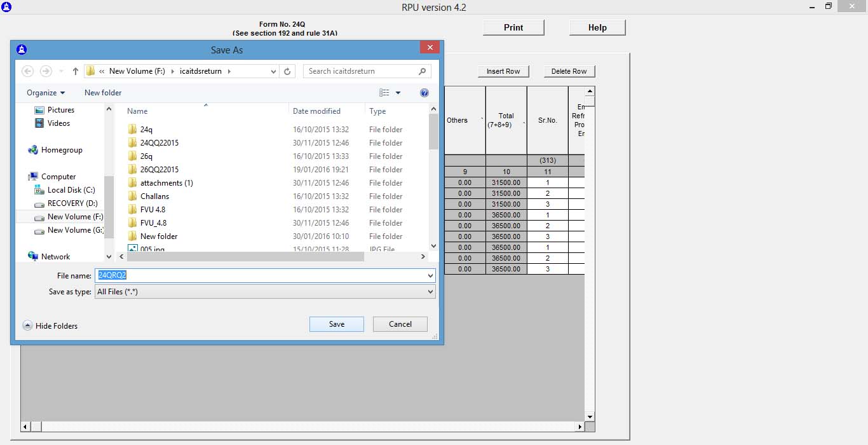Open the view options dropdown arrow
Image resolution: width=868 pixels, height=445 pixels.
pos(398,93)
